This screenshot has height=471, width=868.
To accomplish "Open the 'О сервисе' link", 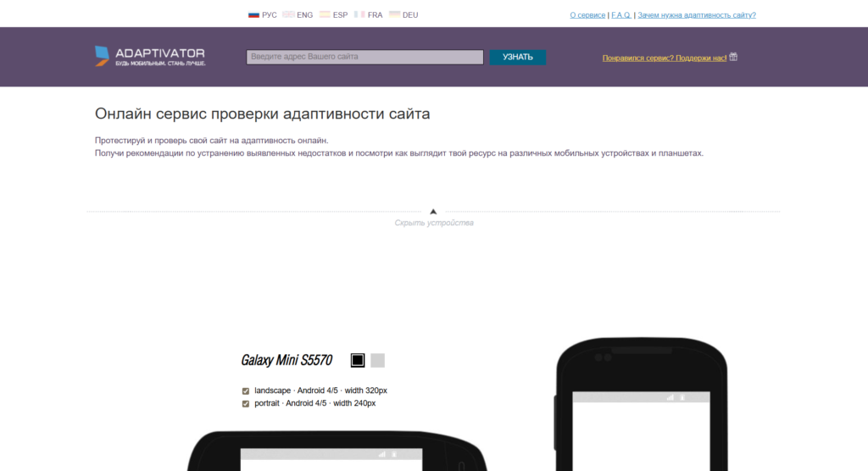I will coord(587,15).
